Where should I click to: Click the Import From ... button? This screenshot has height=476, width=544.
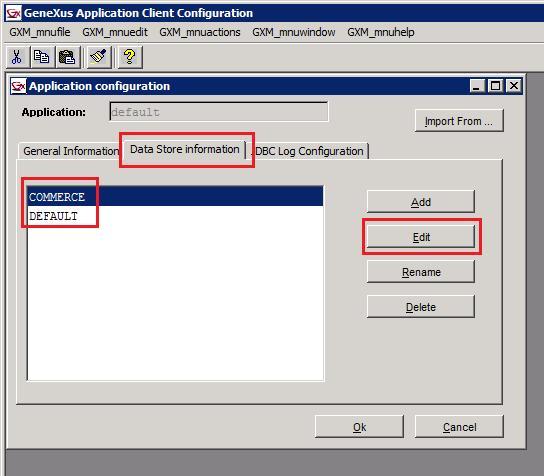pos(459,121)
